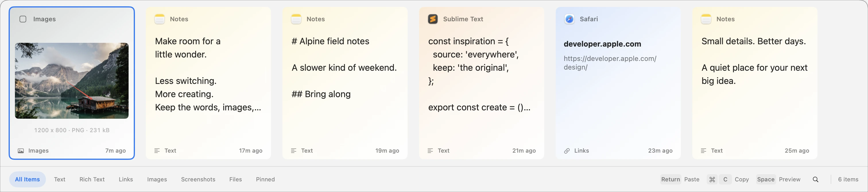This screenshot has width=868, height=192.
Task: Click the text type icon on 19m ago card
Action: click(x=294, y=151)
